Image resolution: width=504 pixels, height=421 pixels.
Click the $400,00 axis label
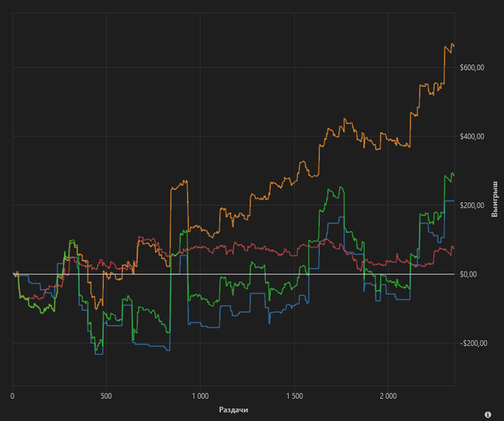[472, 137]
